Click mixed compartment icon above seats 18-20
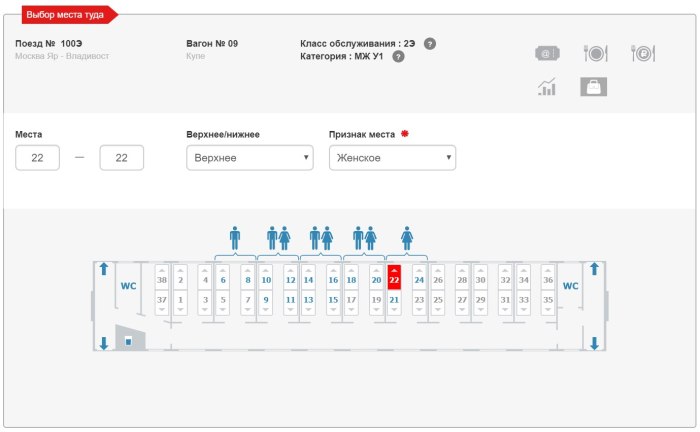 tap(364, 238)
